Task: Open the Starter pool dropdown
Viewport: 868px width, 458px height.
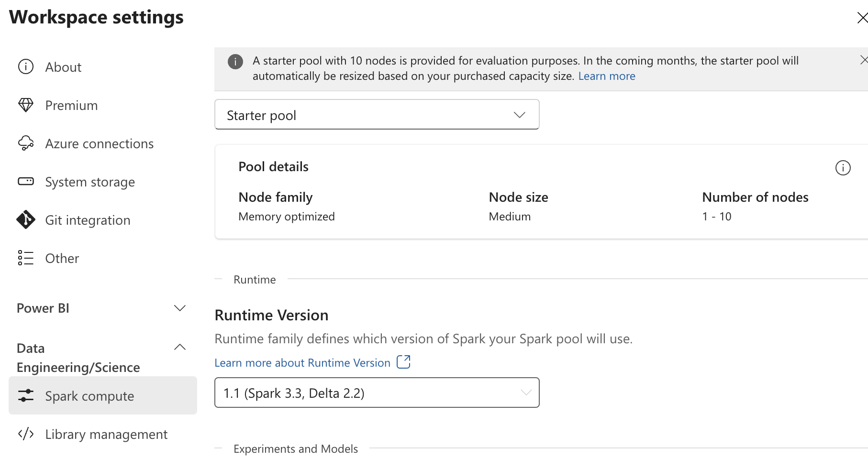Action: [377, 115]
